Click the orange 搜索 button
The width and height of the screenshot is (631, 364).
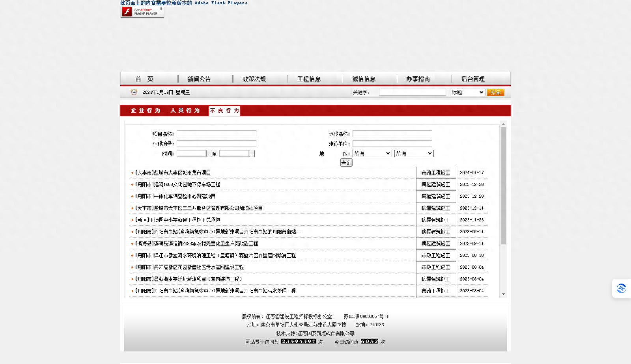pos(496,92)
